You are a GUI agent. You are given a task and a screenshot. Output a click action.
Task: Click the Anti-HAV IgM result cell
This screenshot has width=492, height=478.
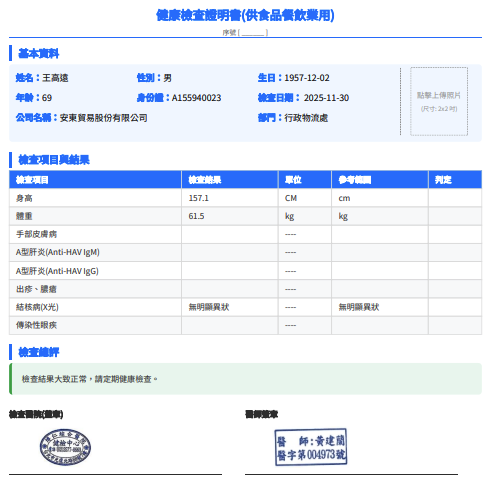click(x=230, y=252)
